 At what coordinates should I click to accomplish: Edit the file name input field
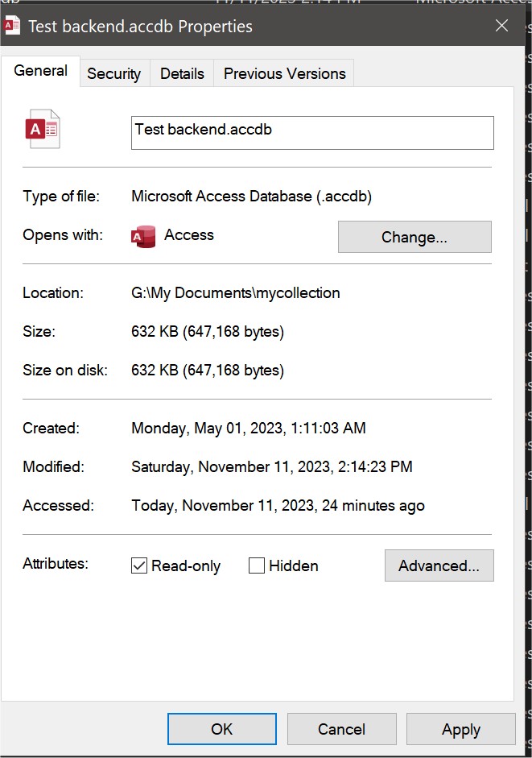(x=312, y=132)
